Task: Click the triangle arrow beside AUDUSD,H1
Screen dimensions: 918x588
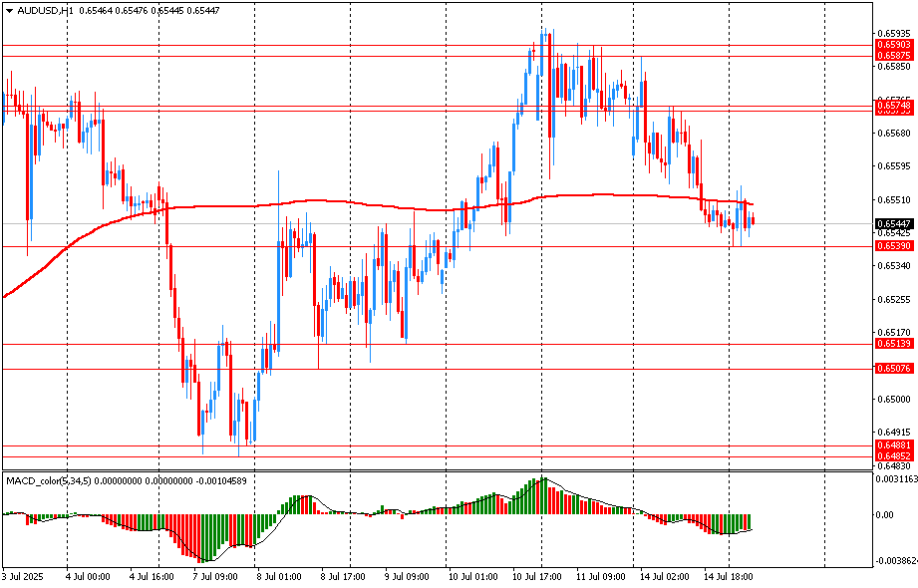Action: tap(9, 10)
